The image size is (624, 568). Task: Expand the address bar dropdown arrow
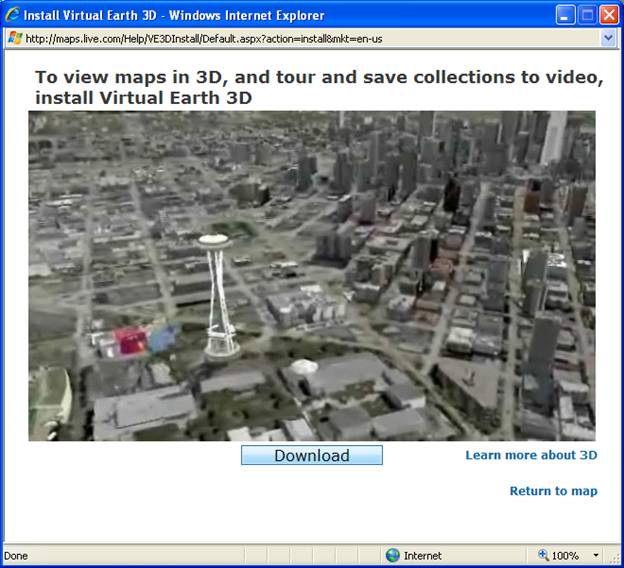608,39
